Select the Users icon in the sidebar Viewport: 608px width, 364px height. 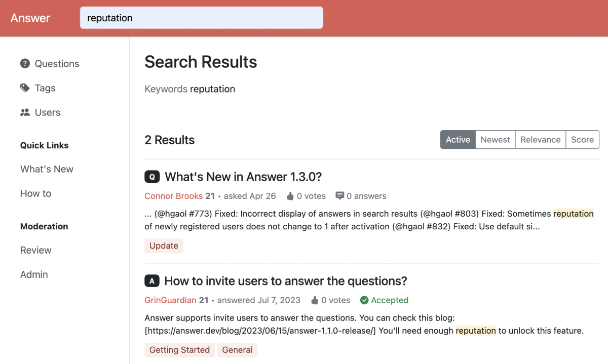tap(24, 112)
